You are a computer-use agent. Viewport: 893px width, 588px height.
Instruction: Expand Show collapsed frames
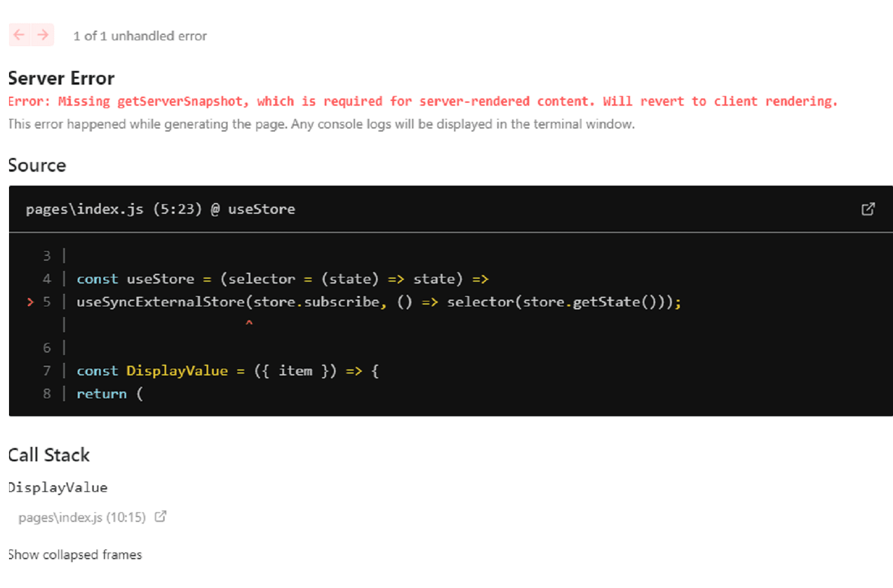point(75,554)
